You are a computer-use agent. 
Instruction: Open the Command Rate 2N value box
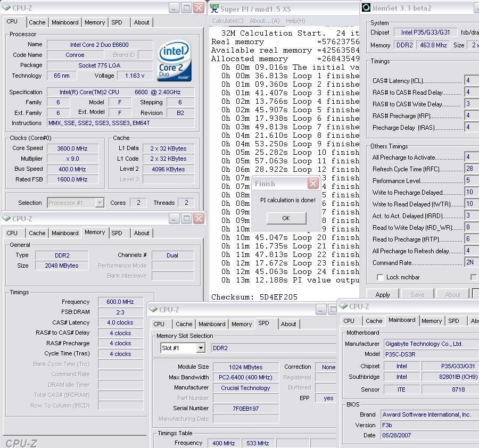point(472,262)
